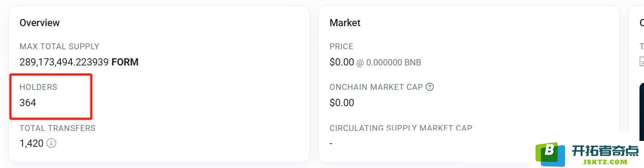Screen dimensions: 644x168
Task: Click the circulating supply dash value
Action: (x=331, y=144)
